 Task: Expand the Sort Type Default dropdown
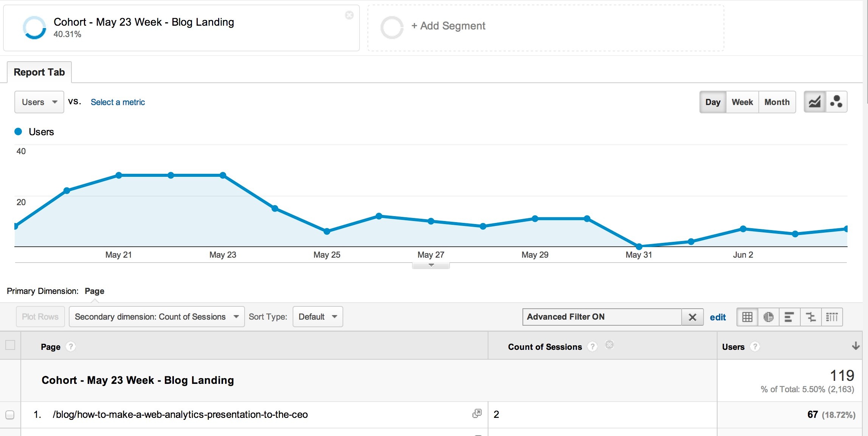coord(318,317)
